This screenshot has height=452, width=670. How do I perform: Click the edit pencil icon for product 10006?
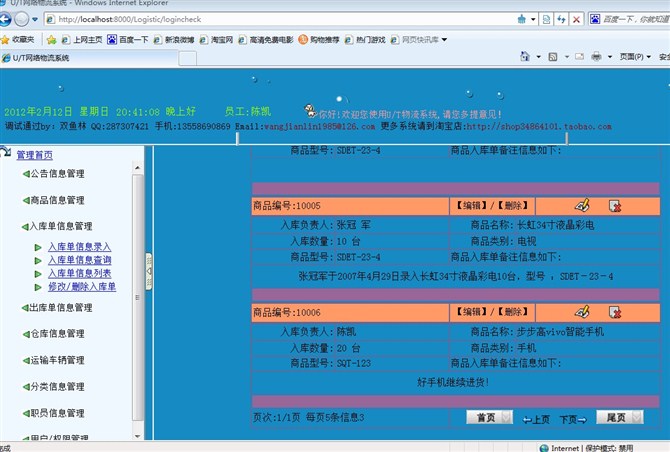(582, 312)
